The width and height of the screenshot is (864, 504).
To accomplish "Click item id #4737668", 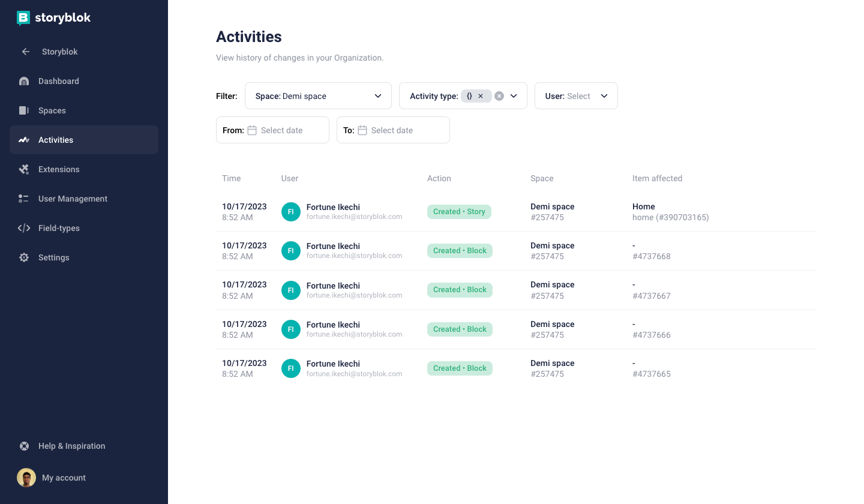I will tap(652, 256).
